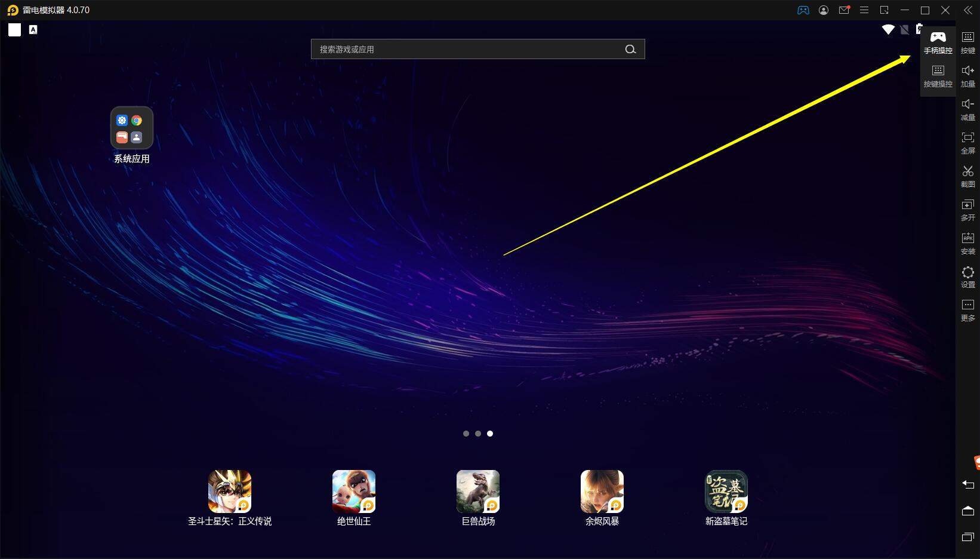Collapse the right sidebar with double-chevron icon

(x=968, y=10)
